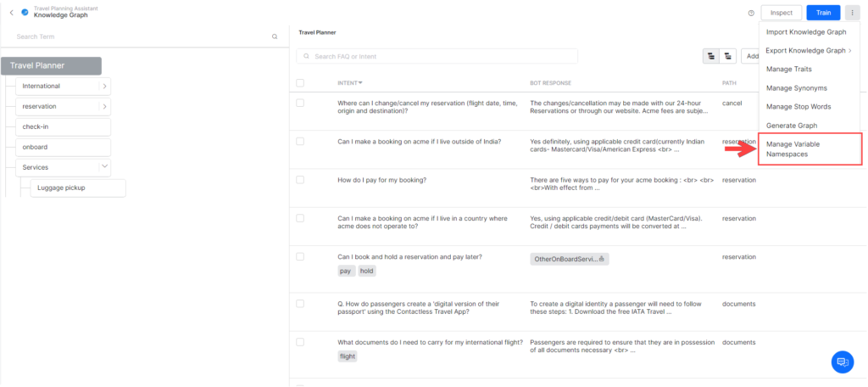Click the search icon in Search Term field
The image size is (868, 387).
click(275, 37)
